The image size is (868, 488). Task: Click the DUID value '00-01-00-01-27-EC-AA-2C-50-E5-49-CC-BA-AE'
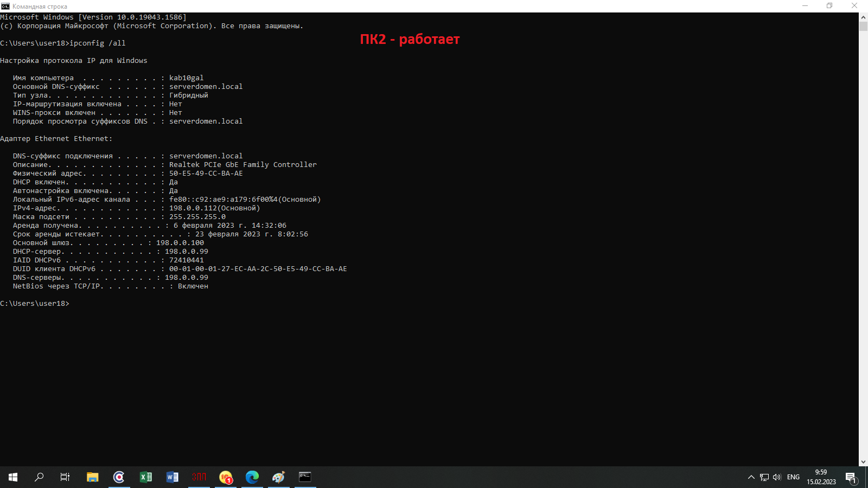click(258, 269)
